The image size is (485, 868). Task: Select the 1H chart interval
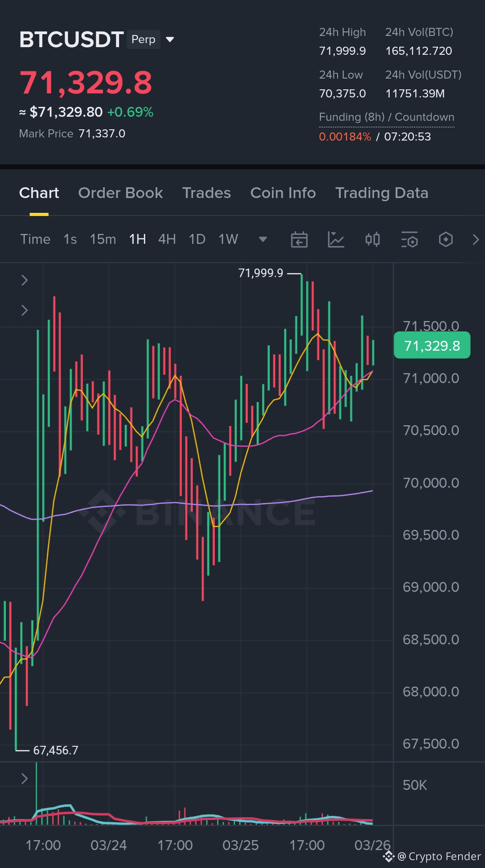click(138, 239)
